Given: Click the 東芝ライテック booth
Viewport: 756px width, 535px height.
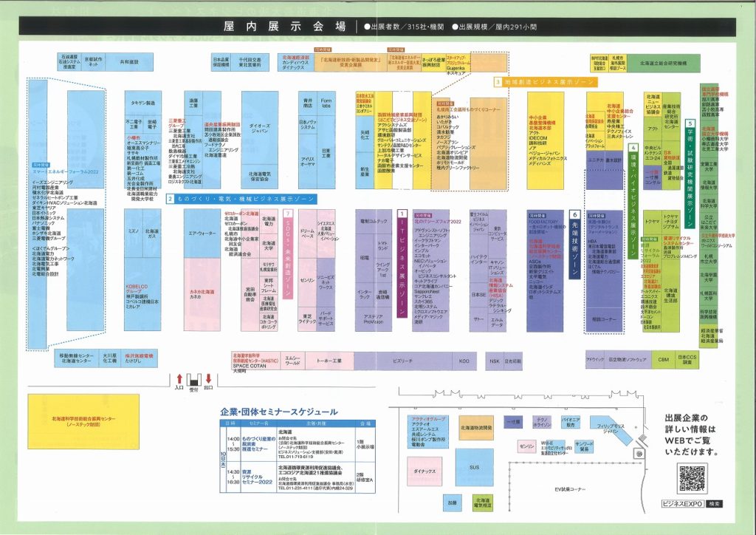Looking at the screenshot, I should (307, 319).
